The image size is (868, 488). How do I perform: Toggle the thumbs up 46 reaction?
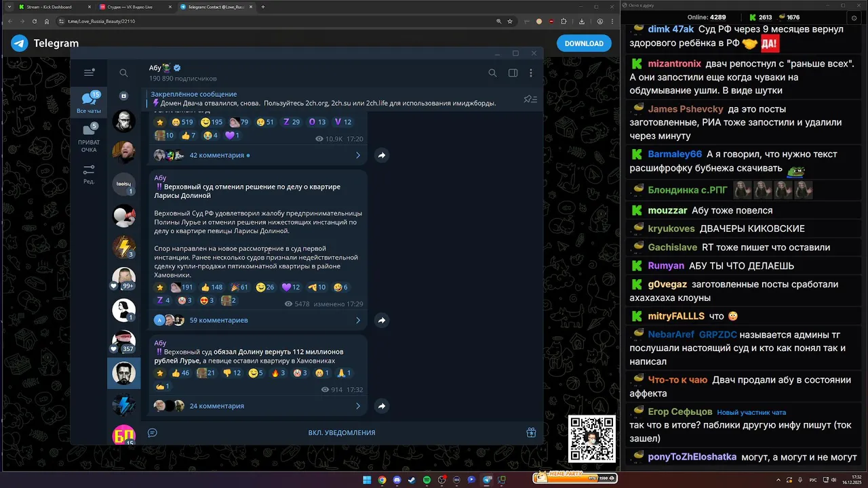181,373
